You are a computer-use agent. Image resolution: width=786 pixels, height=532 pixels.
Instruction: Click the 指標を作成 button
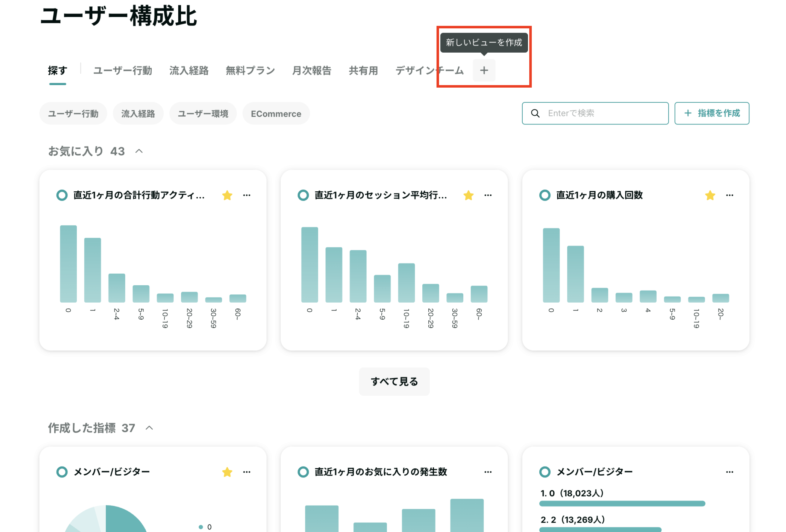(x=712, y=113)
